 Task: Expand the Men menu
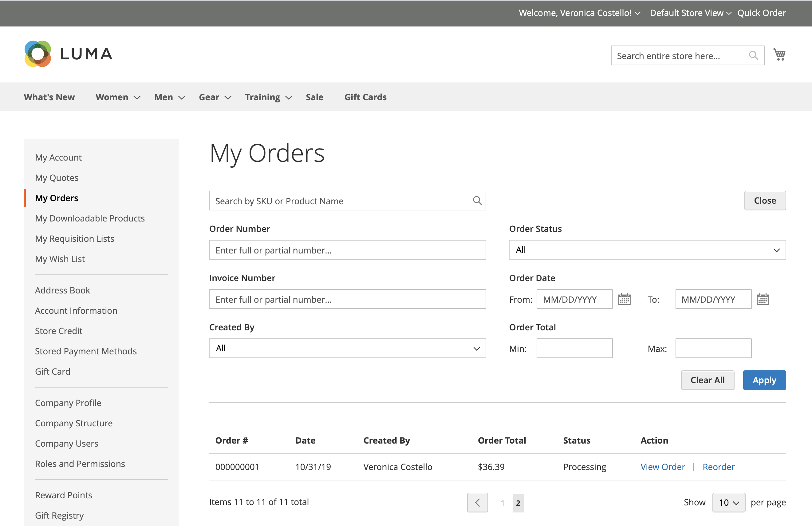coord(170,97)
